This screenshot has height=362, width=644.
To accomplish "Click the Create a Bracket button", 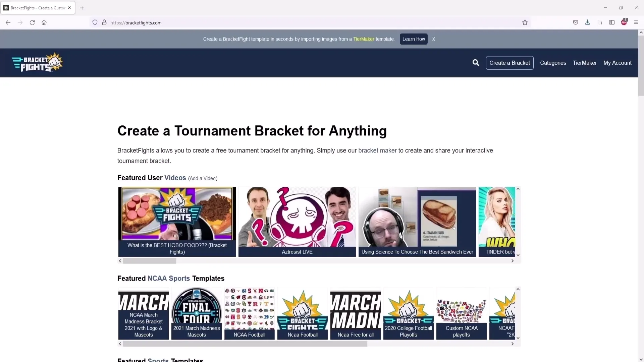I will click(x=509, y=63).
